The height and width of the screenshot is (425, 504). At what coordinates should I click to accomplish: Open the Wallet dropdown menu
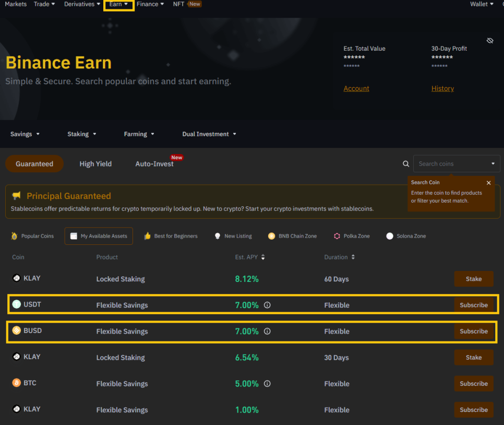coord(482,4)
